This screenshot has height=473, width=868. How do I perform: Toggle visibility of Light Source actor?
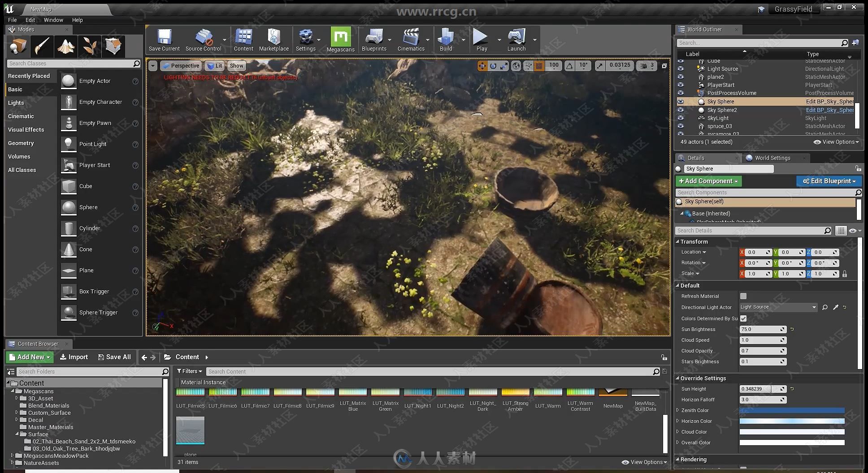click(x=681, y=69)
